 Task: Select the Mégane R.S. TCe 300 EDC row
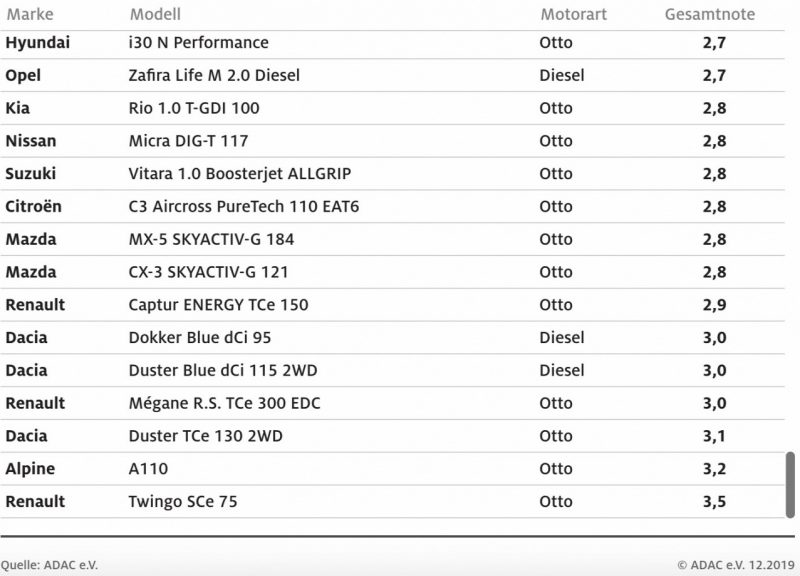point(392,403)
